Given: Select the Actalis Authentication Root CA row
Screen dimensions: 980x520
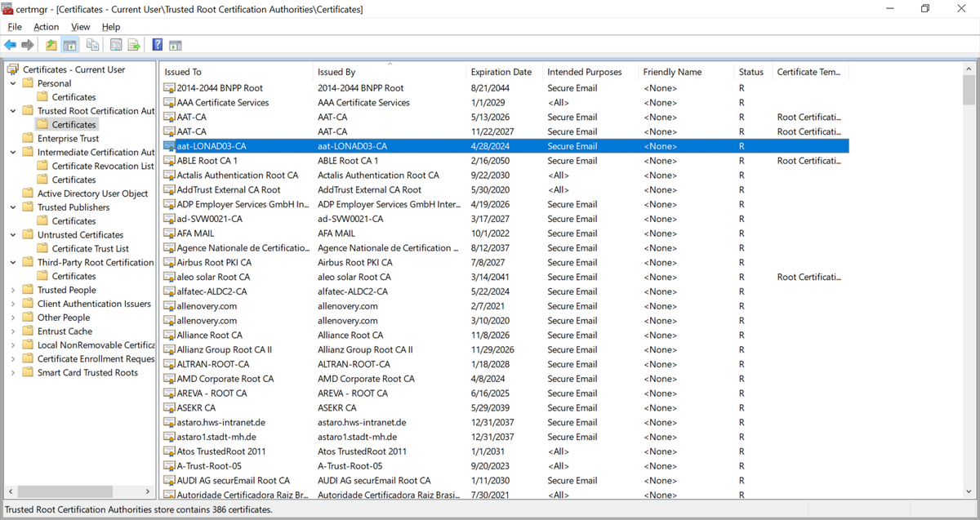Looking at the screenshot, I should 505,176.
